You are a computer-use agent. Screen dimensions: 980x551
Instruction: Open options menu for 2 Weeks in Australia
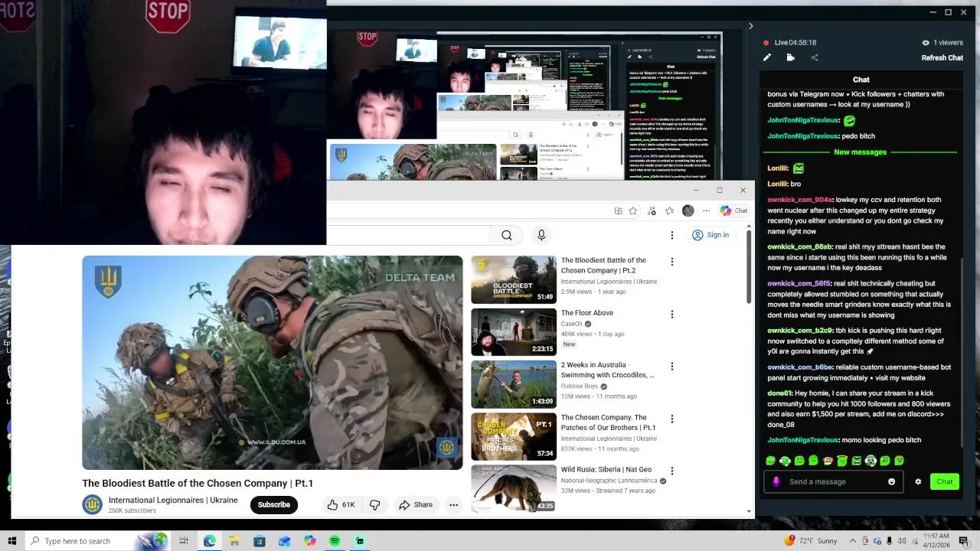pos(672,367)
